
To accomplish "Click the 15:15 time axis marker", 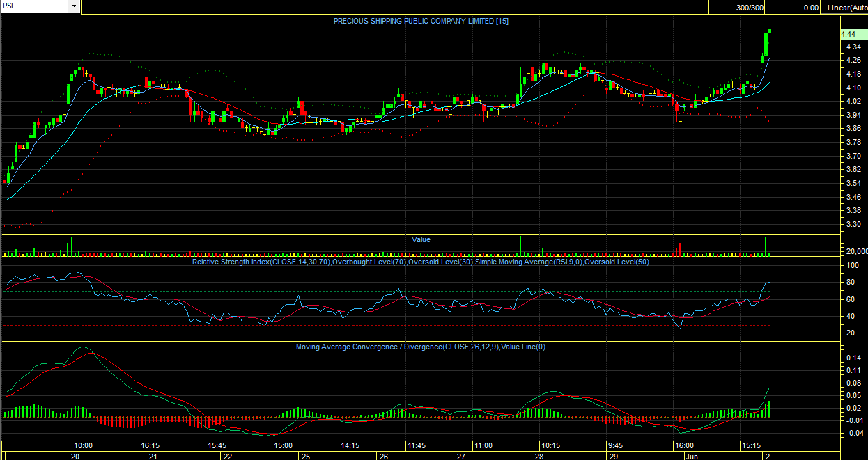I will pyautogui.click(x=750, y=445).
